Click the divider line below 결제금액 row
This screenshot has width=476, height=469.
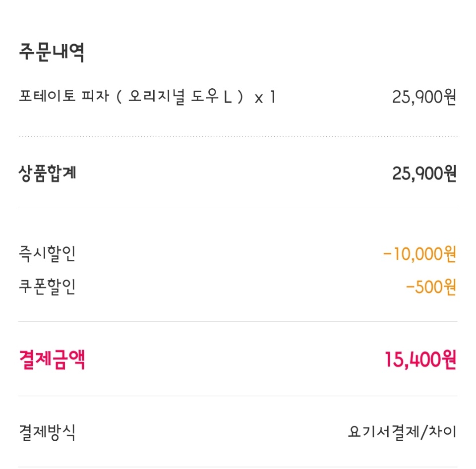point(238,396)
